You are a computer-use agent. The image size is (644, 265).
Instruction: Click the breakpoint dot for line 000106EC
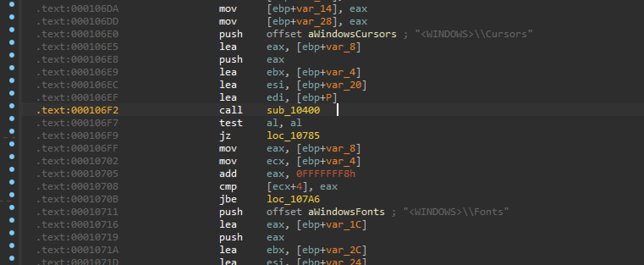(x=12, y=80)
